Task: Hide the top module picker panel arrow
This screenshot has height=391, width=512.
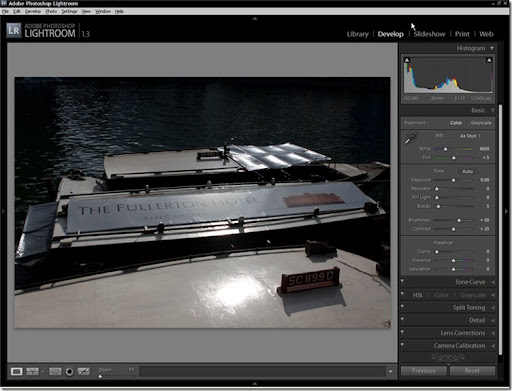Action: point(255,19)
